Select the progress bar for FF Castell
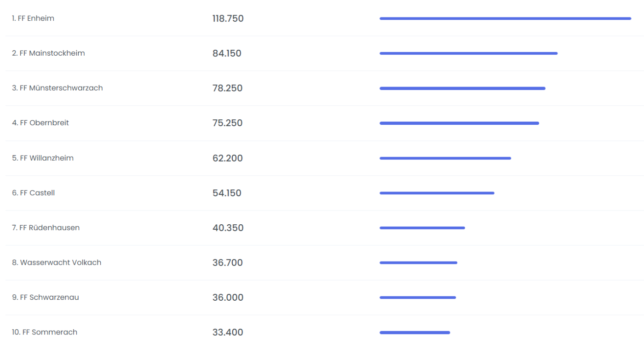 tap(437, 193)
